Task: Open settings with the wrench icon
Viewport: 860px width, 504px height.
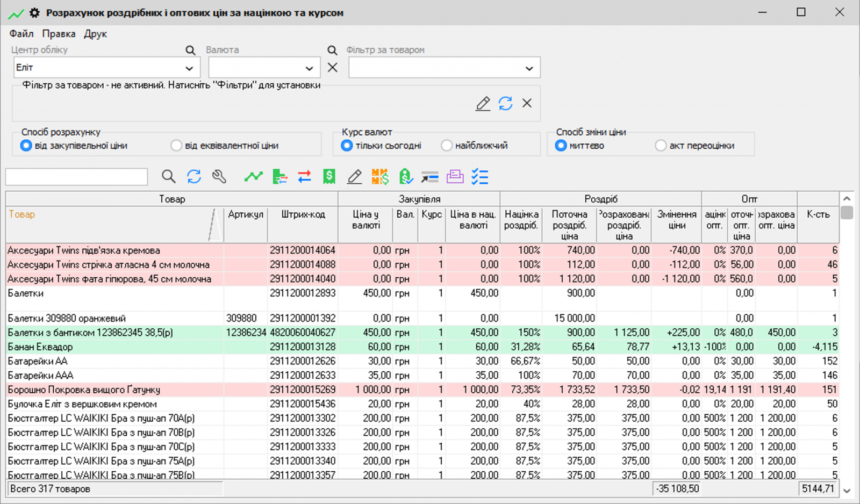Action: pyautogui.click(x=219, y=177)
